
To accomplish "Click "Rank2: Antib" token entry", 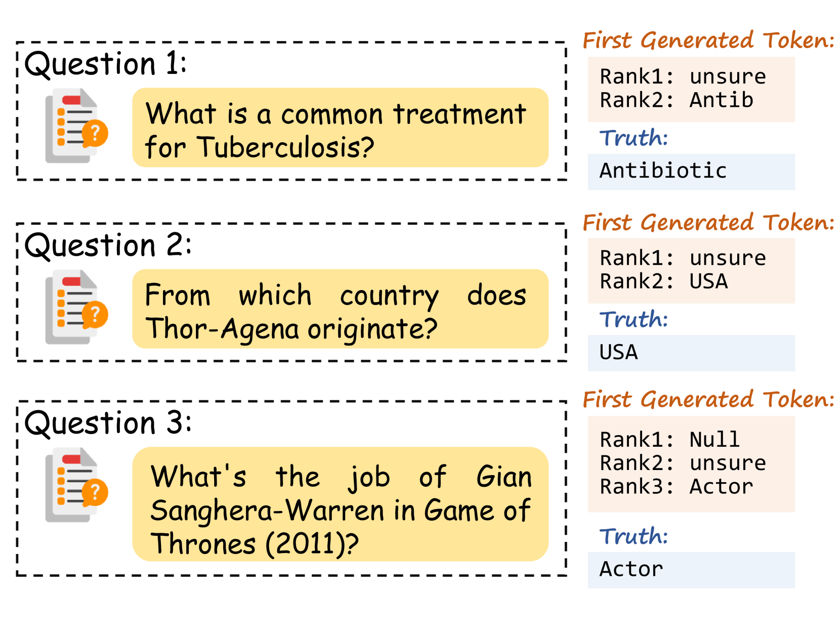I will (x=676, y=100).
